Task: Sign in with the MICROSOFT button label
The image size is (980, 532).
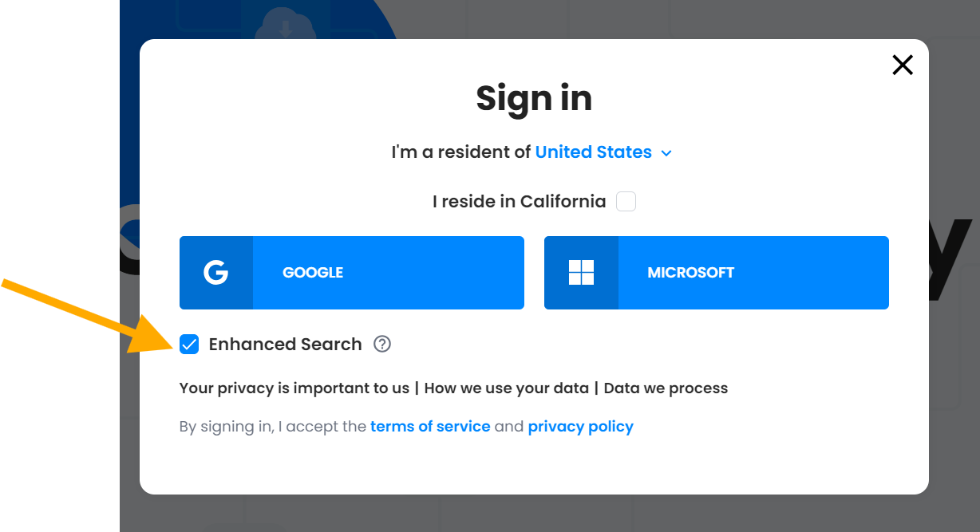Action: coord(690,273)
